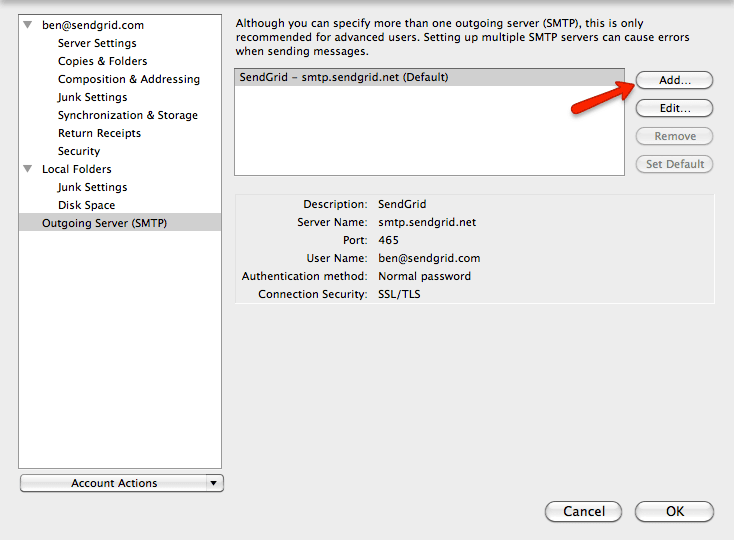Click the Edit... button
This screenshot has width=734, height=540.
click(x=675, y=108)
